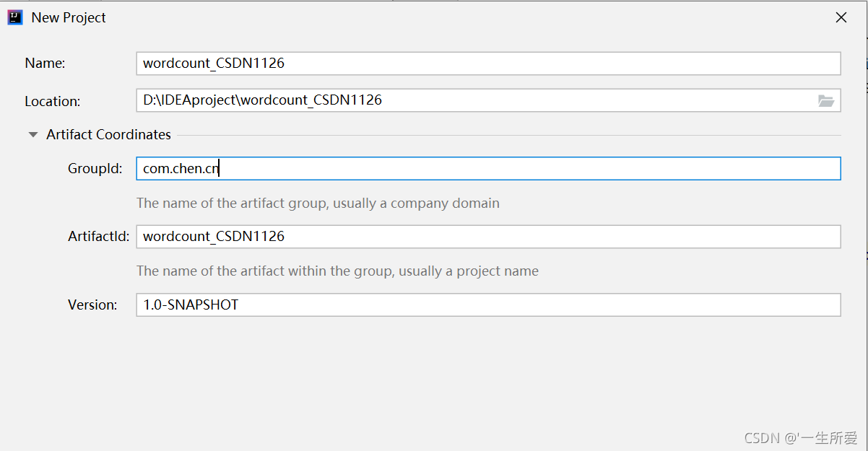Click the ArtifactId hint about project name
Viewport: 868px width, 451px height.
click(337, 271)
